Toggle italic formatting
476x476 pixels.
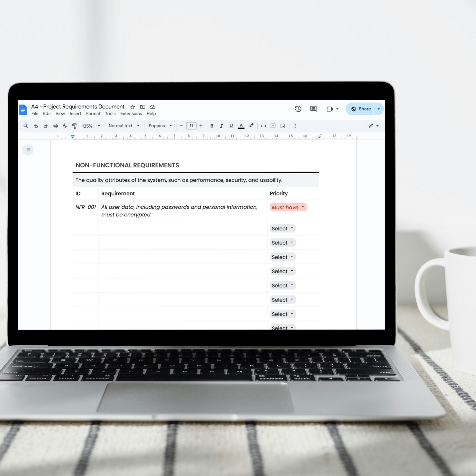[221, 126]
